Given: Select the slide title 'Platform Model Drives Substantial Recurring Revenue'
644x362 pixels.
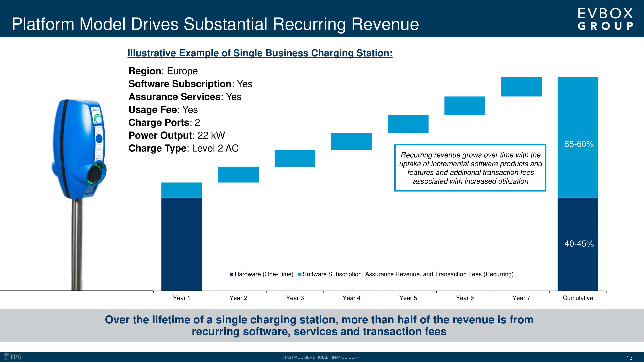Looking at the screenshot, I should pos(215,24).
